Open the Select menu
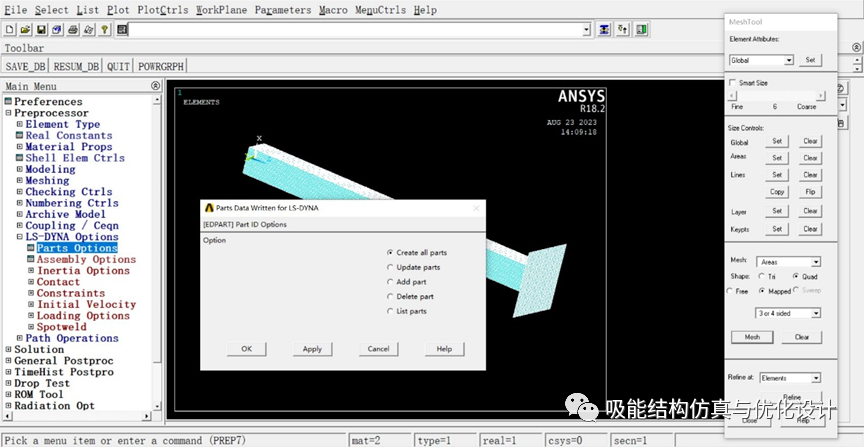The image size is (864, 447). 52,10
